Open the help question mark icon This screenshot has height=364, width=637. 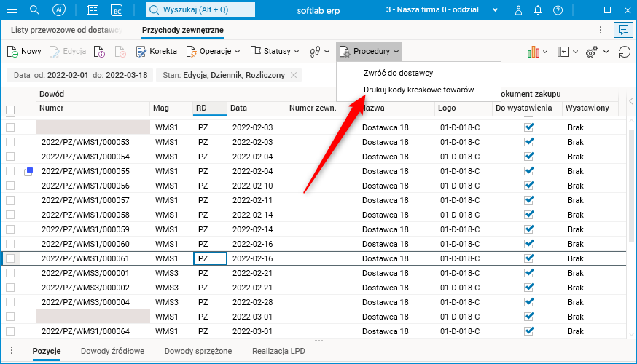(x=558, y=10)
